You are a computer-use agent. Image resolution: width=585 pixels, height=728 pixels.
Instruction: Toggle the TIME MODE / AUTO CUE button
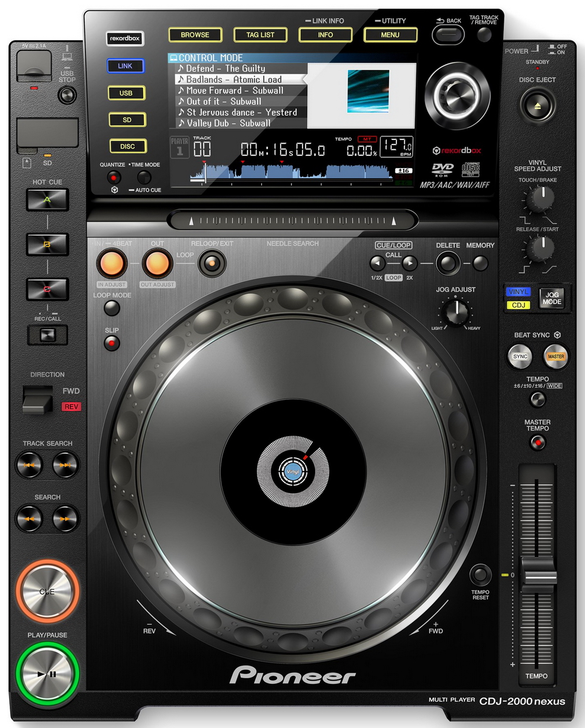(x=144, y=177)
